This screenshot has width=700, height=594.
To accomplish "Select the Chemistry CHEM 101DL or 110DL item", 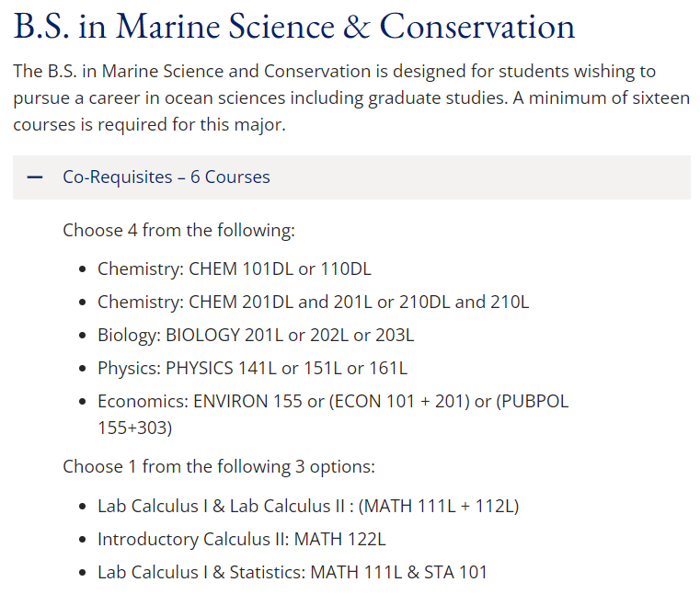I will 234,269.
